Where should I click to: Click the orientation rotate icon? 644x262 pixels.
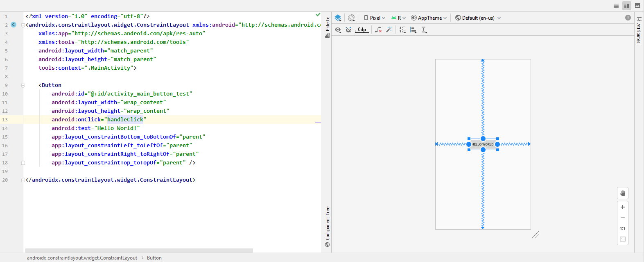[x=351, y=18]
